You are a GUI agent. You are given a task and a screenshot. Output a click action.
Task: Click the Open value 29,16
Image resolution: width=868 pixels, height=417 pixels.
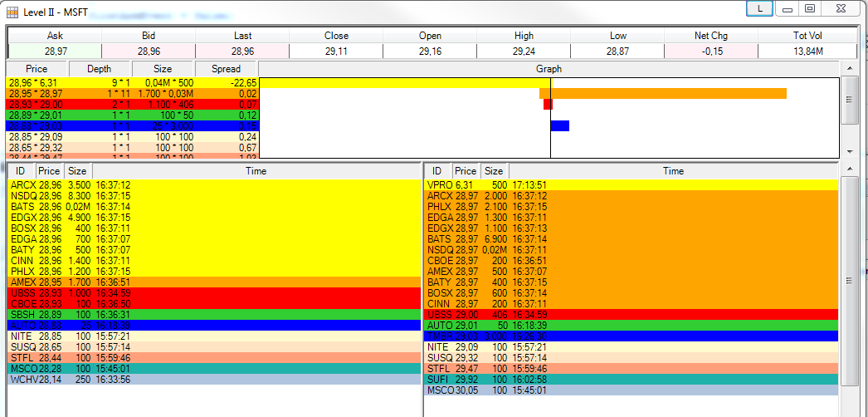[x=430, y=52]
